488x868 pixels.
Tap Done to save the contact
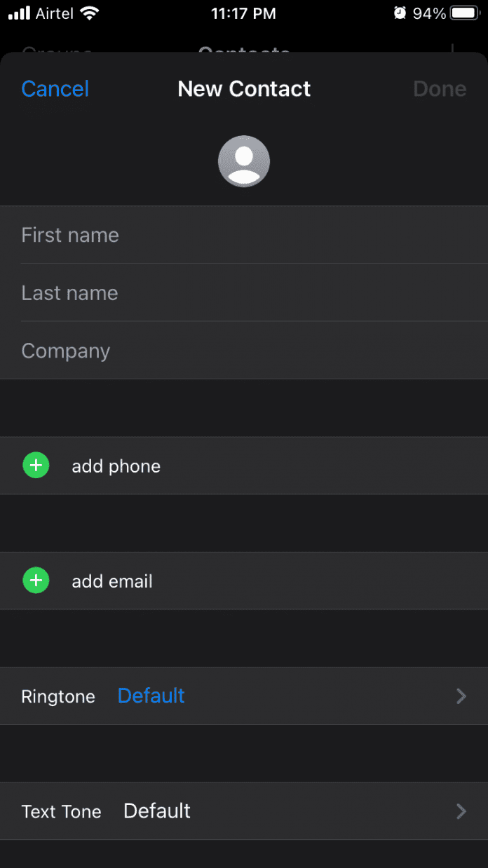pos(440,88)
